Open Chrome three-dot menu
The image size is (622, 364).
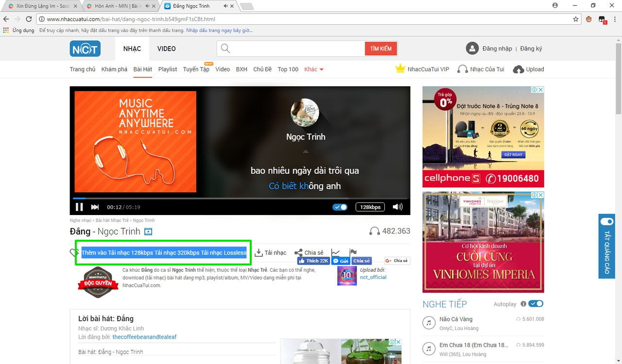click(615, 19)
